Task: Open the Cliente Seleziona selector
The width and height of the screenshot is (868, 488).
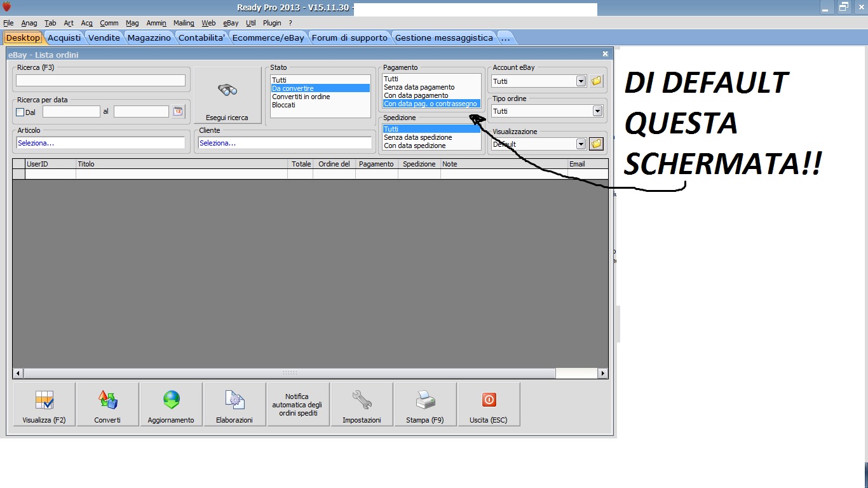Action: pyautogui.click(x=285, y=143)
